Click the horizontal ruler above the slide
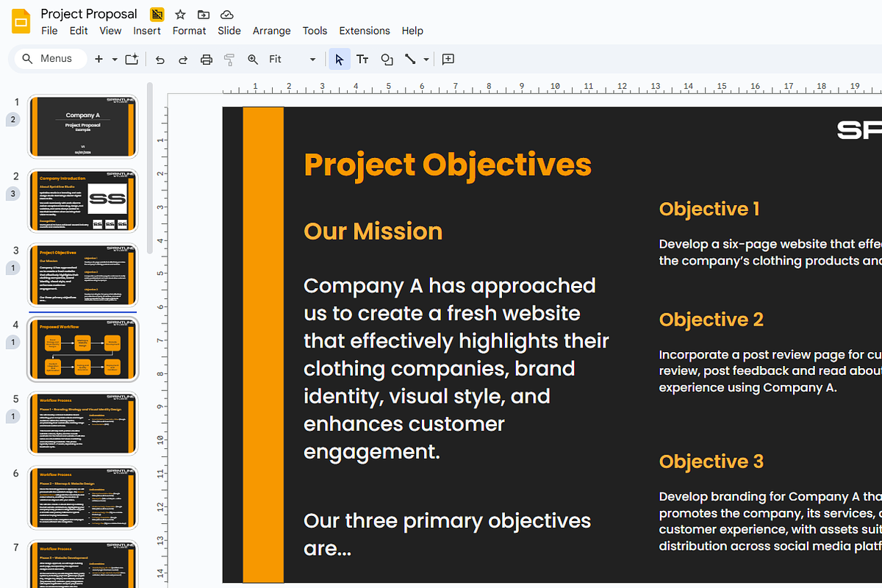 552,87
